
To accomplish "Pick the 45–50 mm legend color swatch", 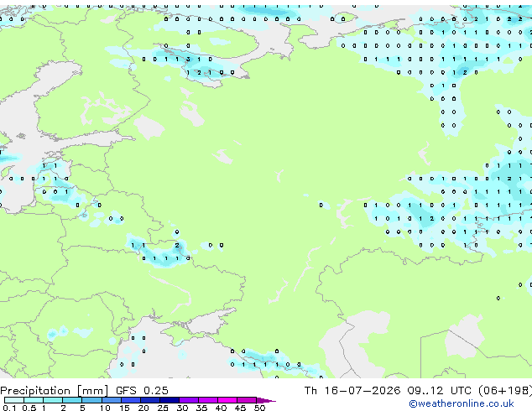I will (247, 400).
